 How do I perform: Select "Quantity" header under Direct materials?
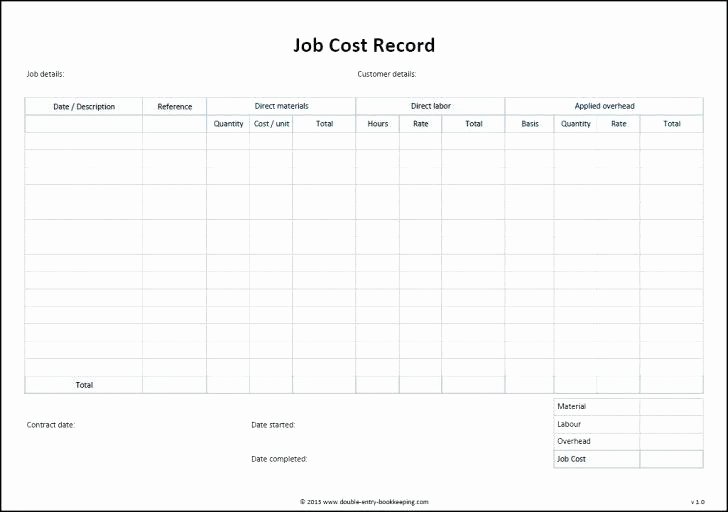(x=228, y=124)
